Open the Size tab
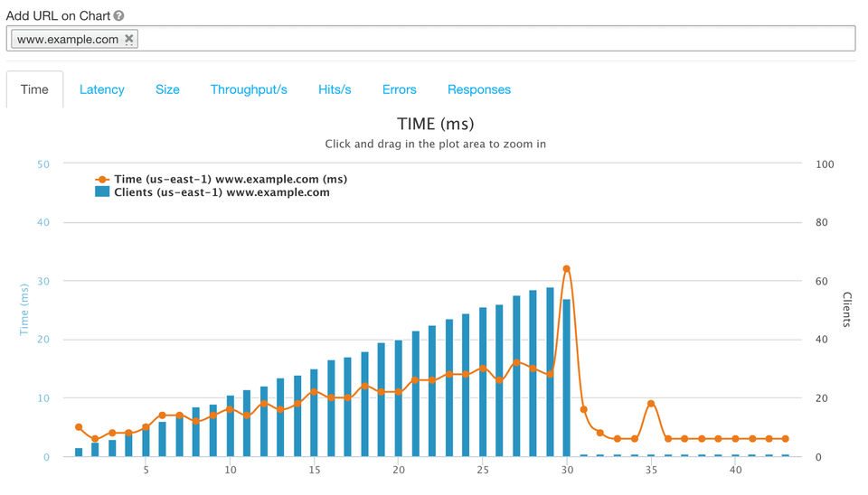The width and height of the screenshot is (868, 495). coord(167,89)
